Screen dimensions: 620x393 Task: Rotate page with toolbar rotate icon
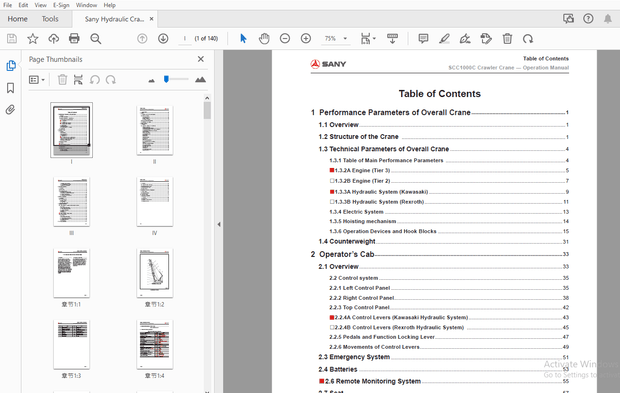tap(528, 39)
